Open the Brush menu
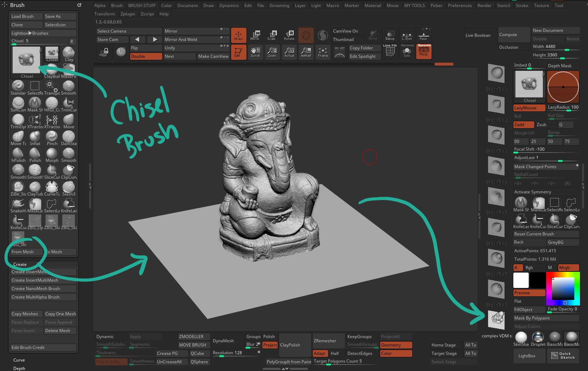This screenshot has width=588, height=371. click(117, 6)
